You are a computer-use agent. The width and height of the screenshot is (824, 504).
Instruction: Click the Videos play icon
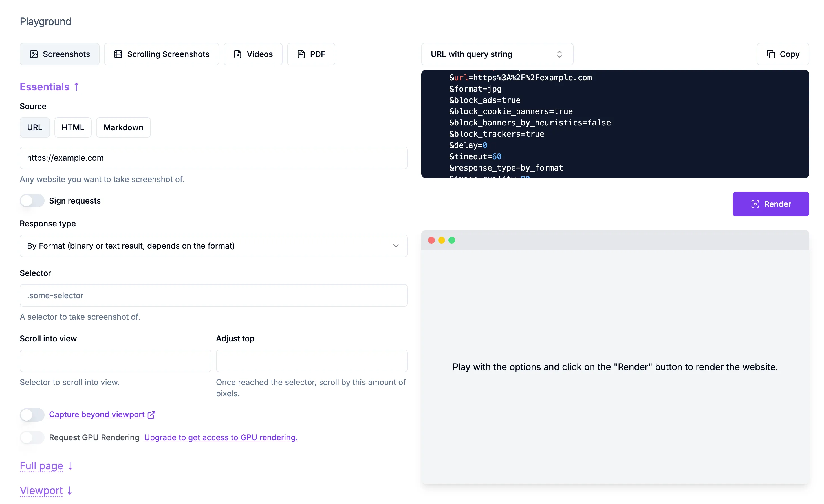tap(237, 54)
